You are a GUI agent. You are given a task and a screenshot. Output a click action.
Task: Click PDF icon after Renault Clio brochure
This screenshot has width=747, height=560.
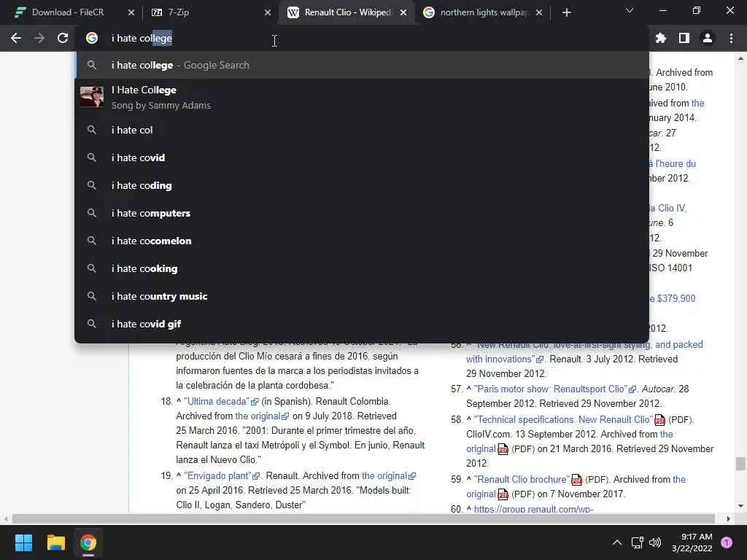pyautogui.click(x=576, y=480)
